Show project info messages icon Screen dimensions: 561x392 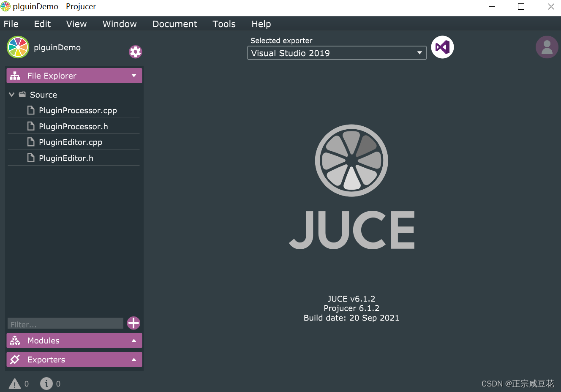pyautogui.click(x=46, y=384)
